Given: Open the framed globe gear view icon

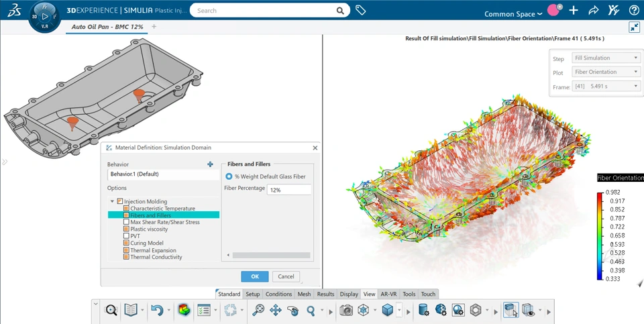Looking at the screenshot, I should click(458, 310).
